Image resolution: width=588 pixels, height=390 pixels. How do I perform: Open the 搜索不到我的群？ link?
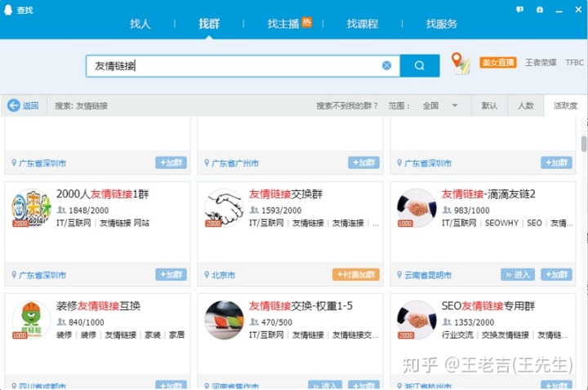(347, 105)
